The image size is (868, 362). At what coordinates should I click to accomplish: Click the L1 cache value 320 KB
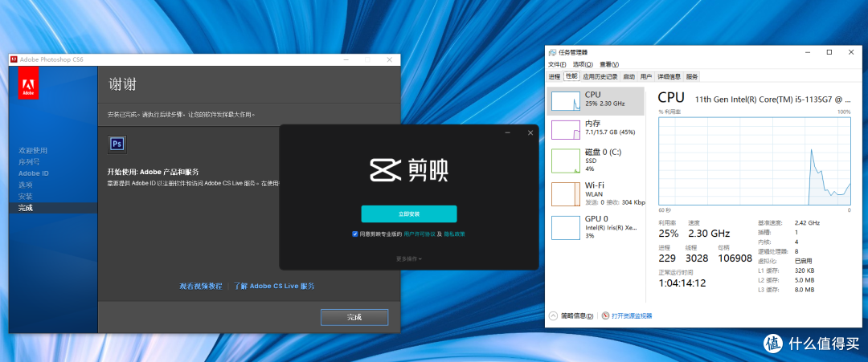805,270
